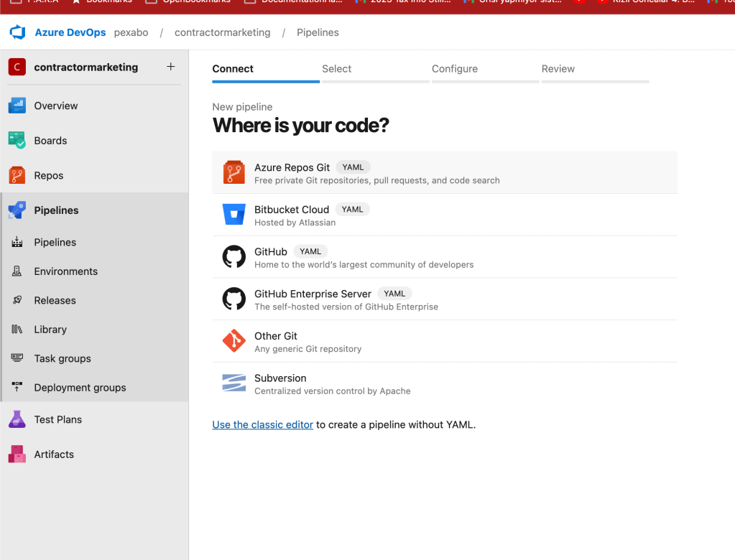The width and height of the screenshot is (735, 560).
Task: Click the Artifacts icon
Action: [17, 454]
